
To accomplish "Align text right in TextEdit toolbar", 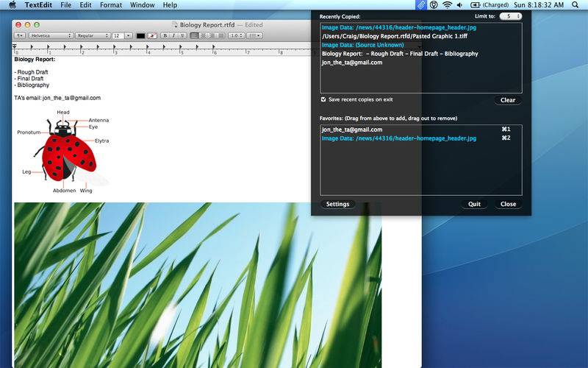I will coord(212,35).
